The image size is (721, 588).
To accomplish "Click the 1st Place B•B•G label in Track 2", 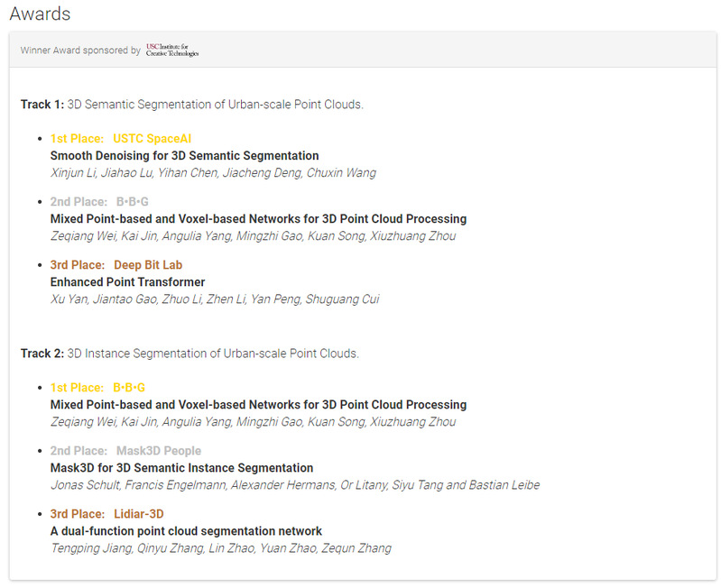I will coord(97,388).
